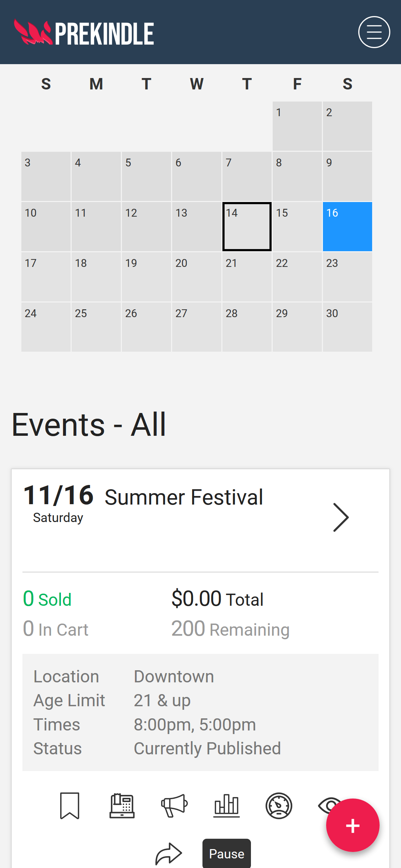This screenshot has width=401, height=868.
Task: Click calendar date 27
Action: pos(196,327)
